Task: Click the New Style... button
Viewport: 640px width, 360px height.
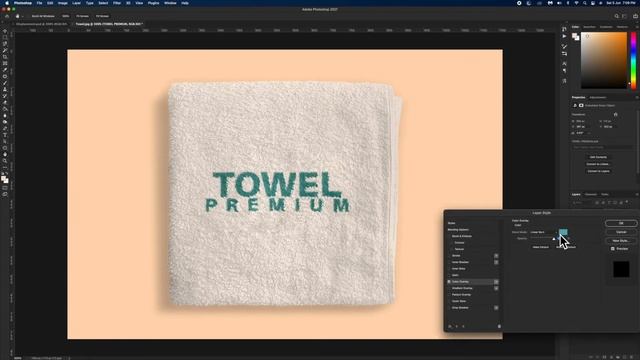Action: 621,240
